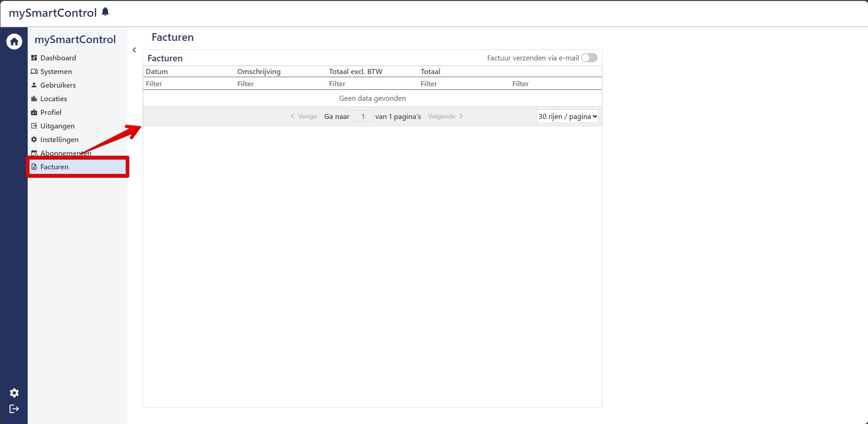Open the Instellingen menu entry
This screenshot has height=424, width=868.
(x=59, y=139)
